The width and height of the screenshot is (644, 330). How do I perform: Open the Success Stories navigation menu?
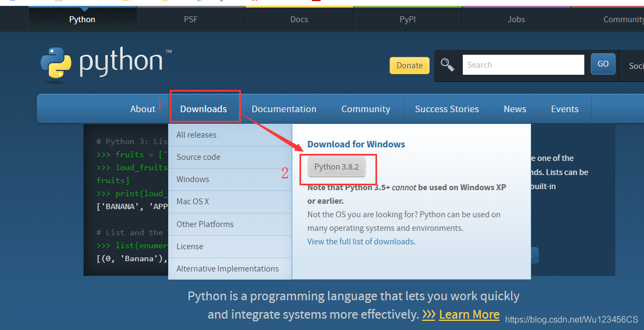coord(447,109)
